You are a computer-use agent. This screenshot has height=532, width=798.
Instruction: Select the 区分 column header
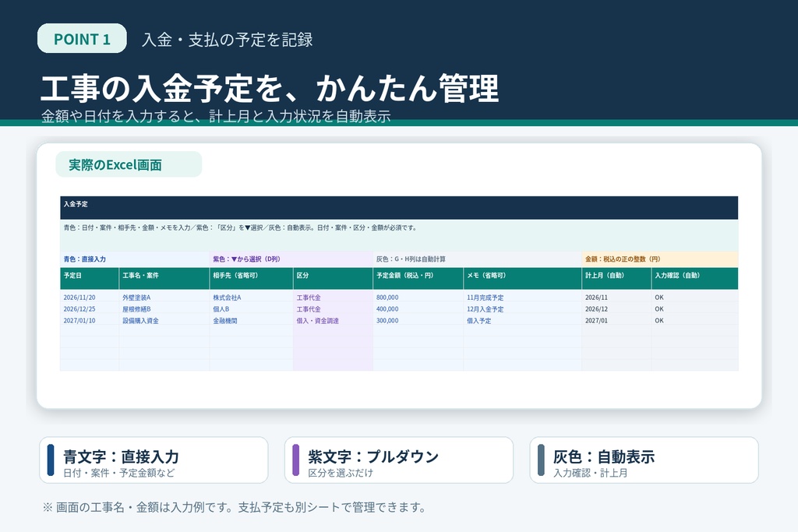333,278
